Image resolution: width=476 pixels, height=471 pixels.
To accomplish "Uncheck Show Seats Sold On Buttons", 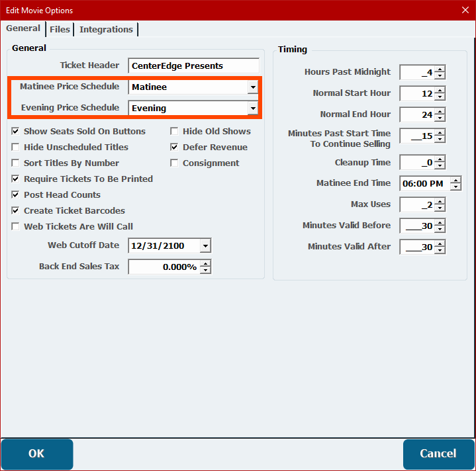I will click(x=17, y=132).
